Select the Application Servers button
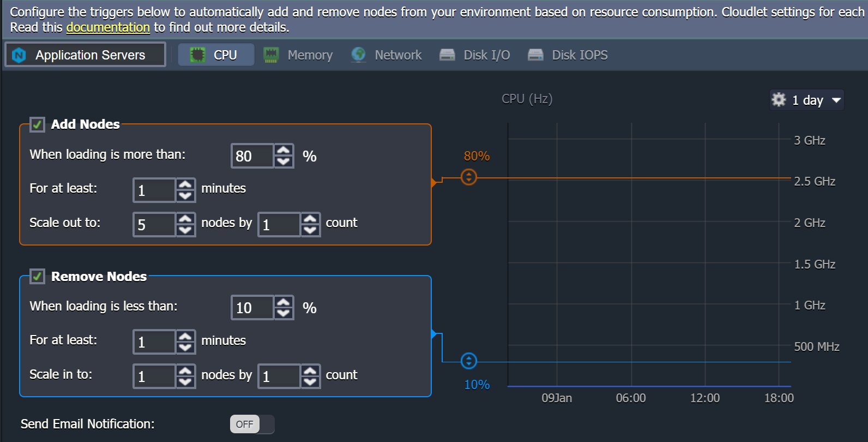 click(86, 55)
